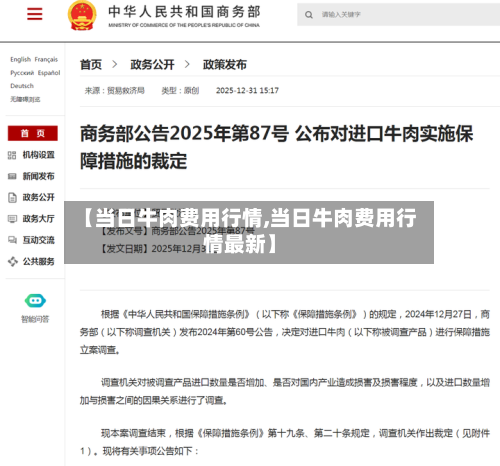Viewport: 500px width, 466px height.
Task: Click the search magnifier icon
Action: pyautogui.click(x=309, y=15)
